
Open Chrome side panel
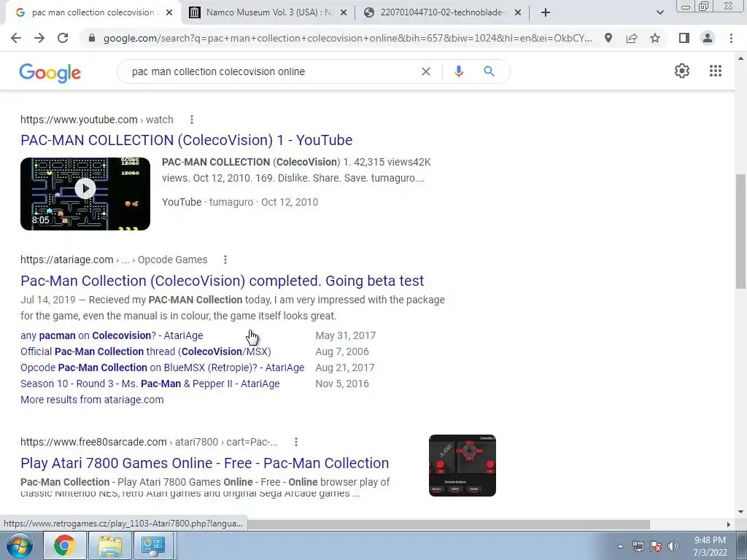[x=684, y=38]
